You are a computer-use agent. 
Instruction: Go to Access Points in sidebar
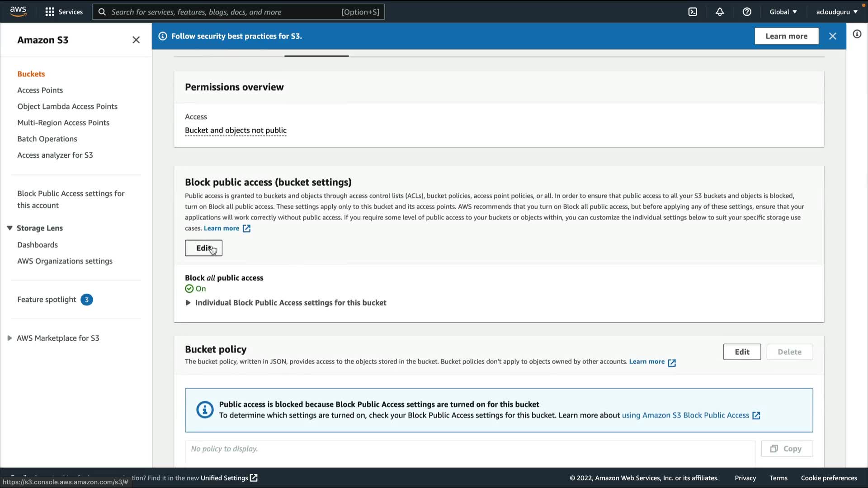click(40, 90)
